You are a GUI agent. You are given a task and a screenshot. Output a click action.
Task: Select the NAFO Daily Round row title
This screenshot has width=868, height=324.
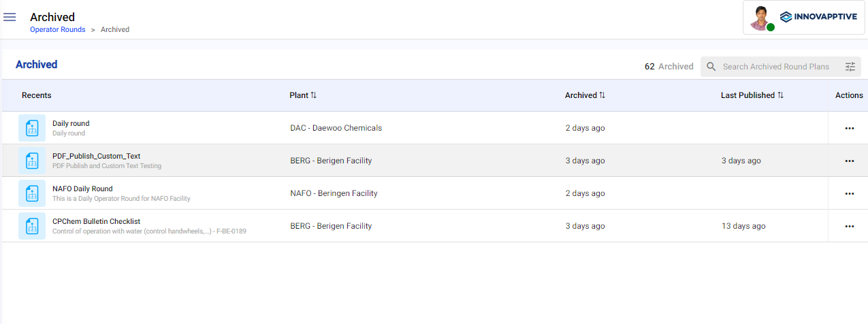(x=82, y=189)
